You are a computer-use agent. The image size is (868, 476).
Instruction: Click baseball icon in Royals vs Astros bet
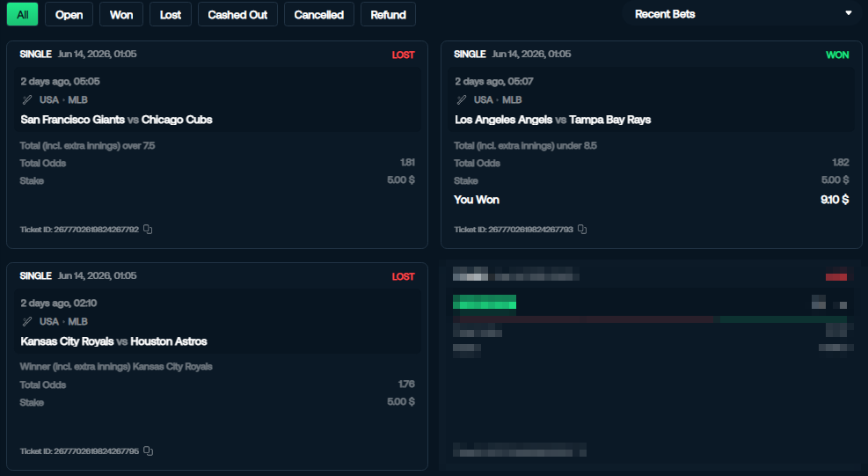coord(27,322)
